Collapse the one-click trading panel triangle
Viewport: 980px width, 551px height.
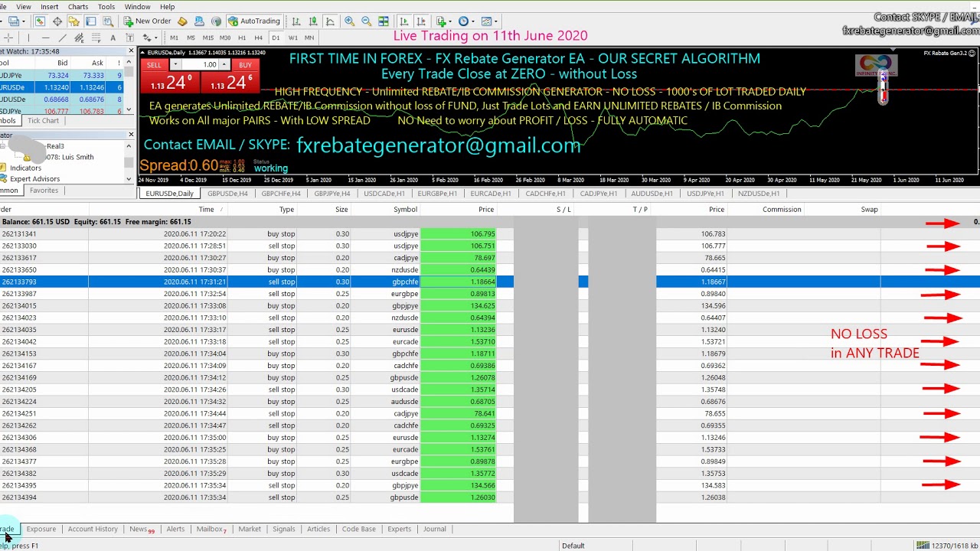pos(142,53)
